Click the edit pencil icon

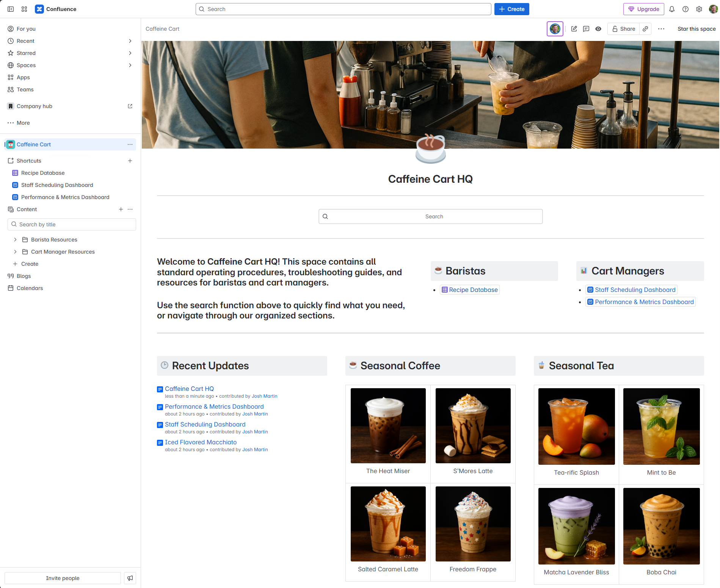coord(574,29)
